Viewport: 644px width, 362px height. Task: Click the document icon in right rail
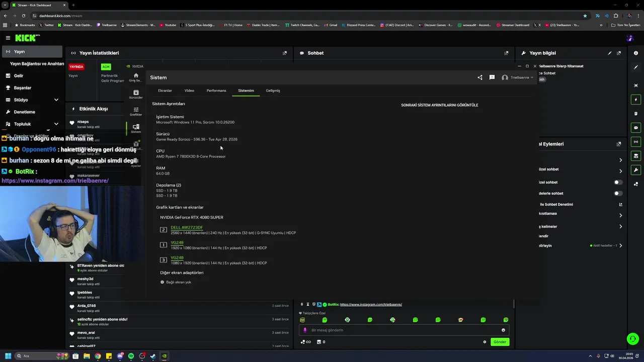[636, 114]
